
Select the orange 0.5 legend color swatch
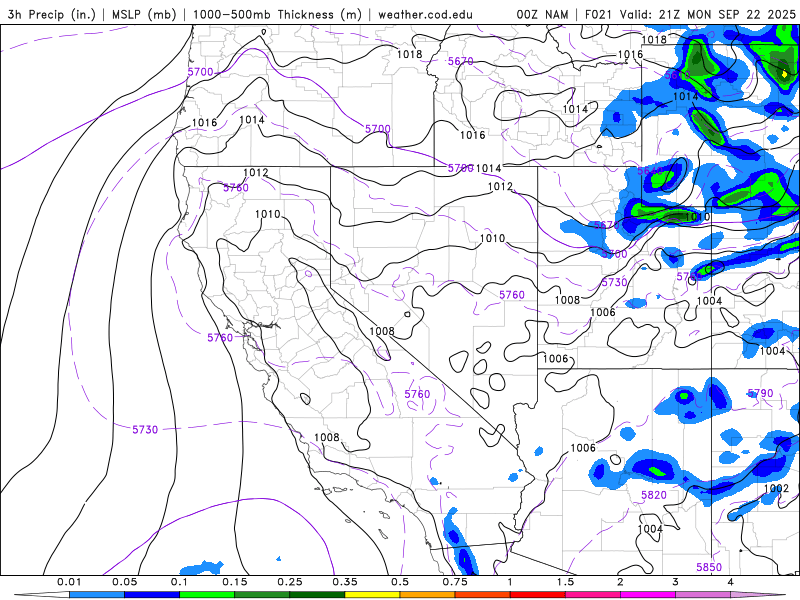[x=427, y=595]
